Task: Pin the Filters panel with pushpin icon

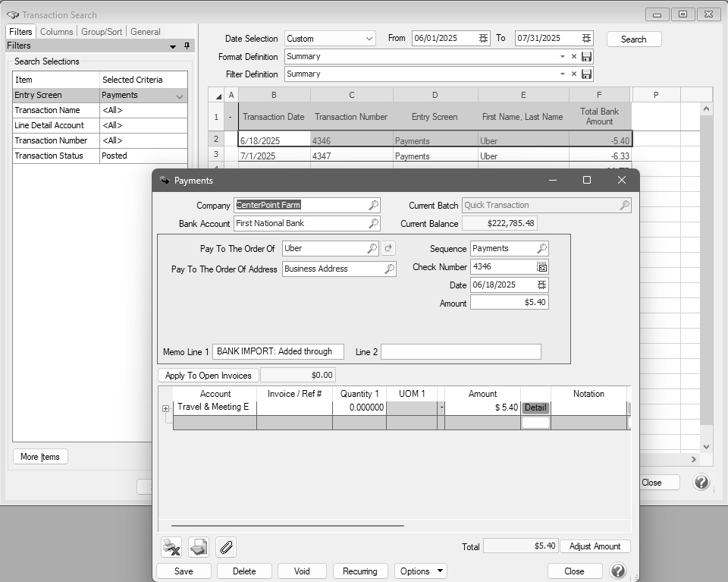Action: (x=187, y=46)
